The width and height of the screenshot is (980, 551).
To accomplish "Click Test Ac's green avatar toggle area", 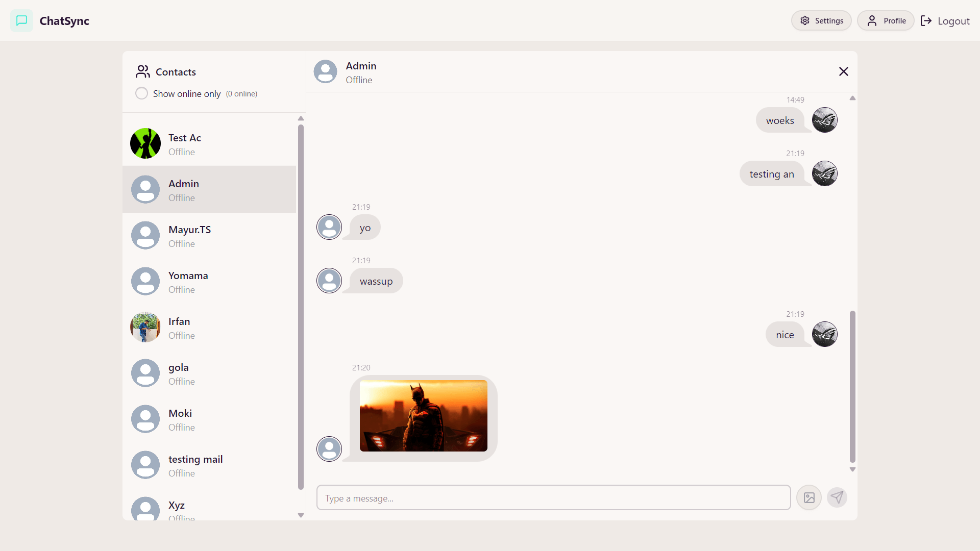I will click(145, 143).
